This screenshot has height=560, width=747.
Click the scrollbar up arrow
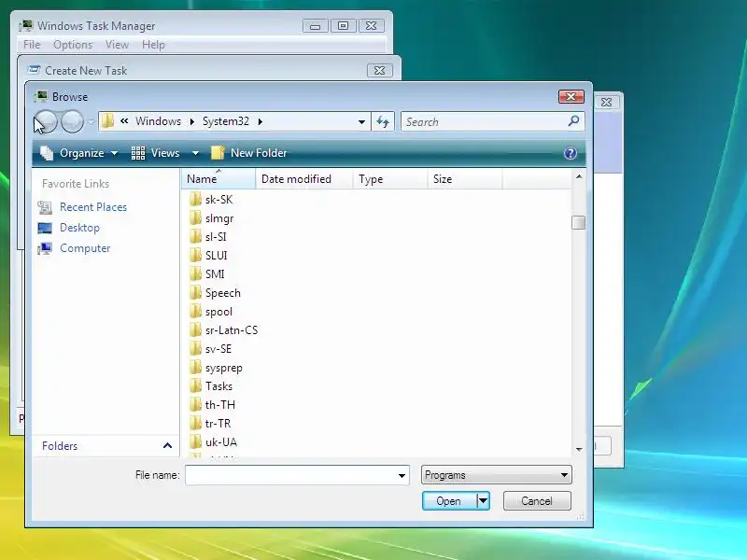579,176
